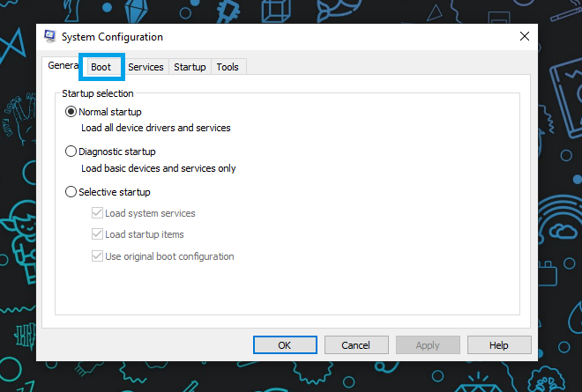Click the 'Load all device drivers and services' text
The height and width of the screenshot is (392, 582).
click(x=156, y=128)
